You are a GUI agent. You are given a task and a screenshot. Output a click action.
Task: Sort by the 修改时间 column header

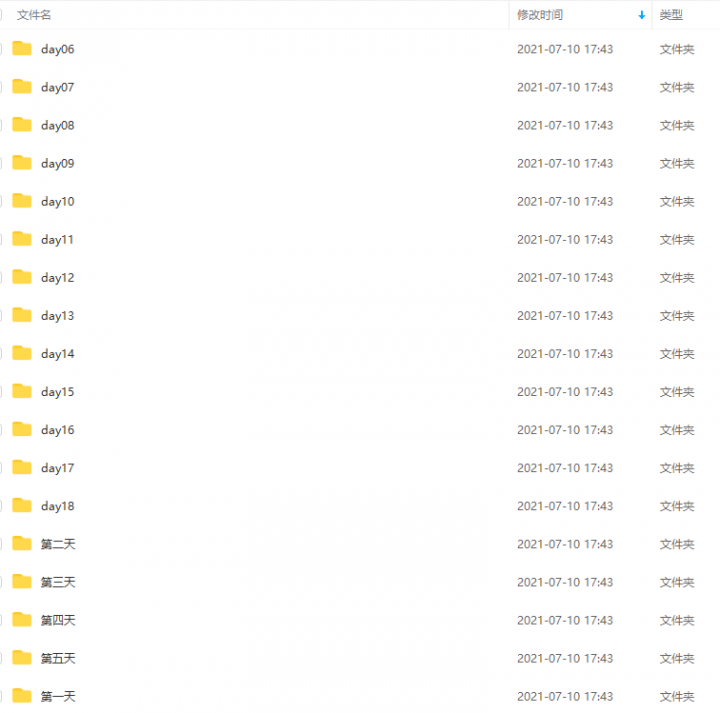coord(540,15)
